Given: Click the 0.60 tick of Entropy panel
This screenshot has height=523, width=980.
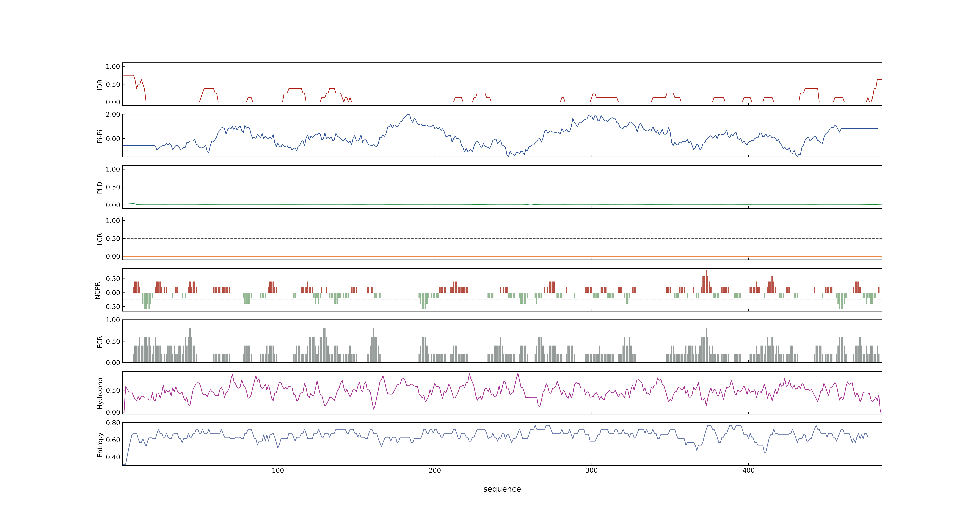Looking at the screenshot, I should click(x=113, y=440).
